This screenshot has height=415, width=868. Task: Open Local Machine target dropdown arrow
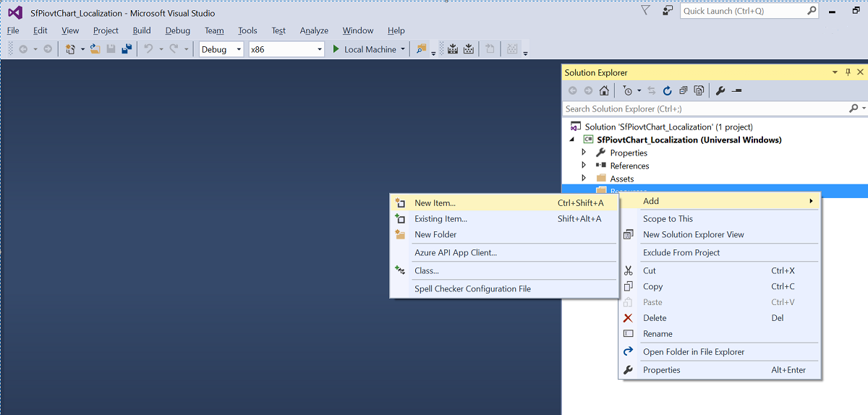(x=403, y=49)
